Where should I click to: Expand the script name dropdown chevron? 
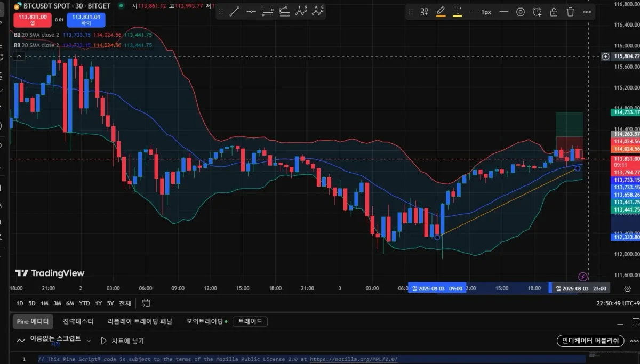89,341
